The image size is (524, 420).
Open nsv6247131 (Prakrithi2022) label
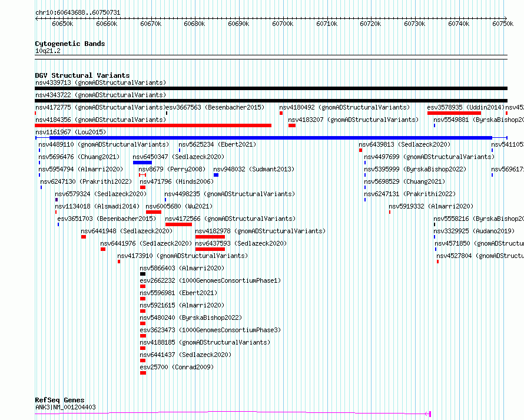coord(410,194)
